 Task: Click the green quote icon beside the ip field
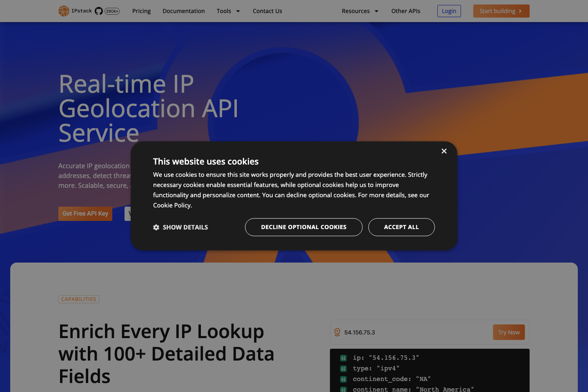[343, 358]
